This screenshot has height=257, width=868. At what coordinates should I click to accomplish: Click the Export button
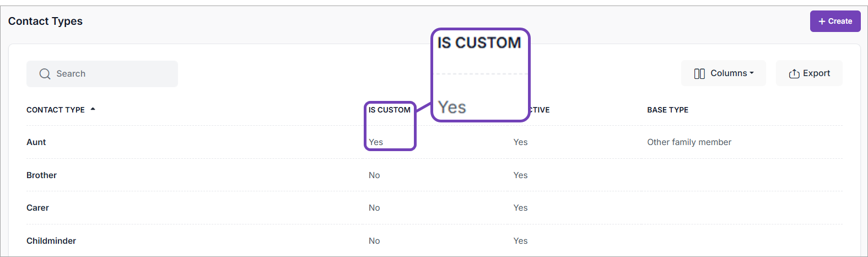tap(809, 73)
